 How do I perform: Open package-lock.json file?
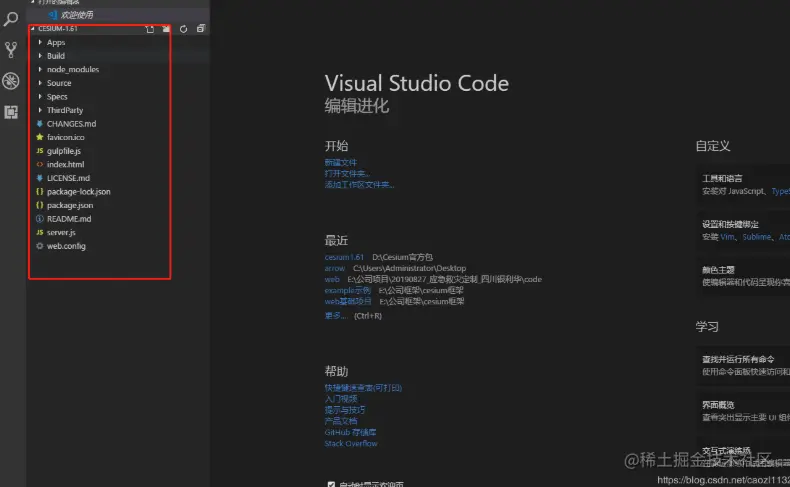[x=79, y=191]
